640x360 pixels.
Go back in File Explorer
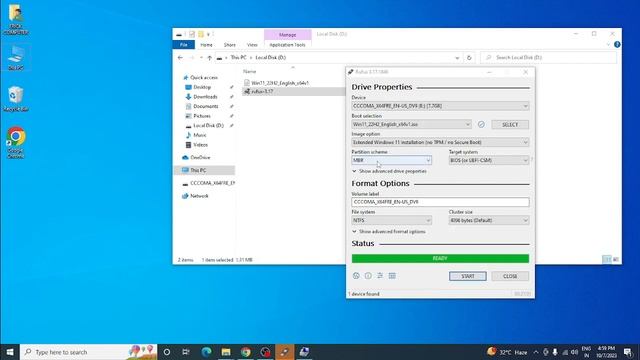click(x=180, y=58)
